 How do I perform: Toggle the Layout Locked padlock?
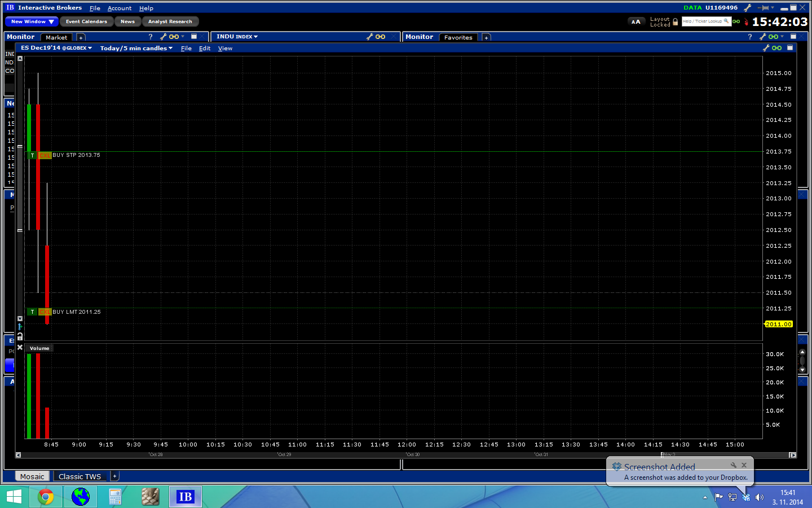point(675,22)
